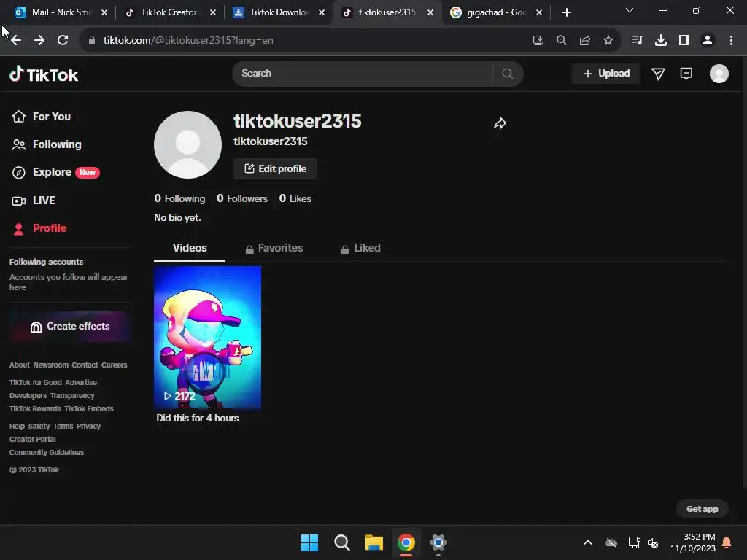Select Profile in the sidebar
Image resolution: width=747 pixels, height=560 pixels.
(39, 228)
